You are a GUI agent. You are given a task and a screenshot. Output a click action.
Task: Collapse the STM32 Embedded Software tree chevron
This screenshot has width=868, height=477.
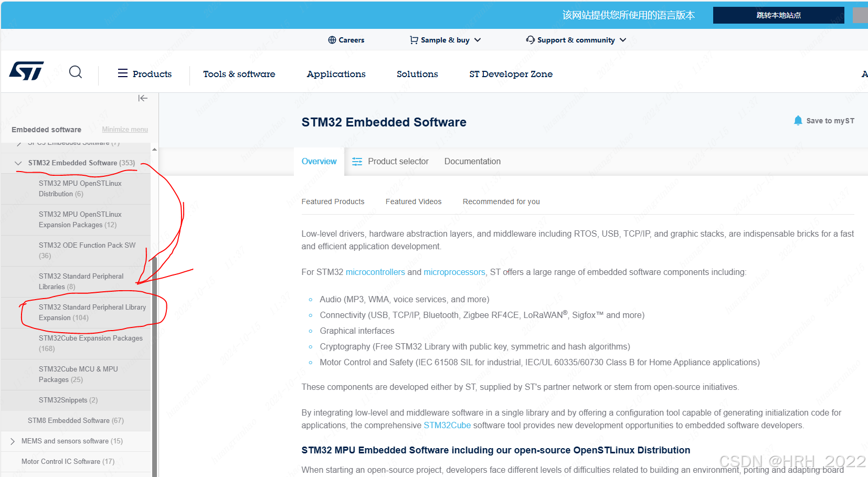point(18,163)
